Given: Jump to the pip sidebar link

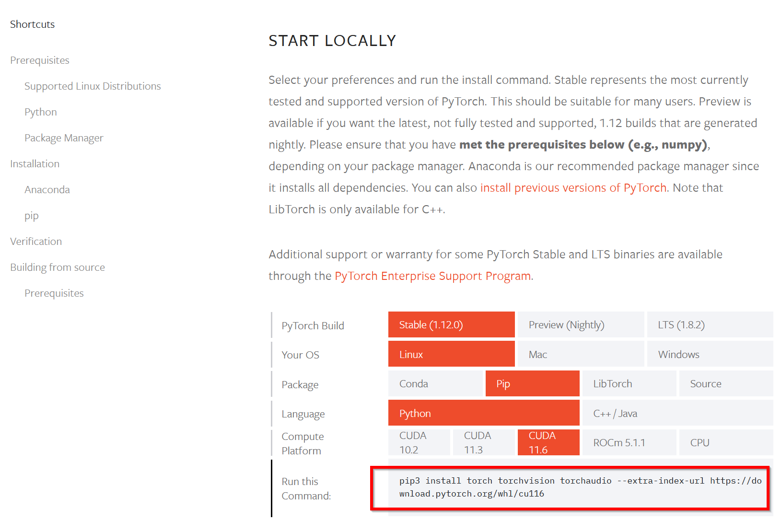Looking at the screenshot, I should 32,216.
